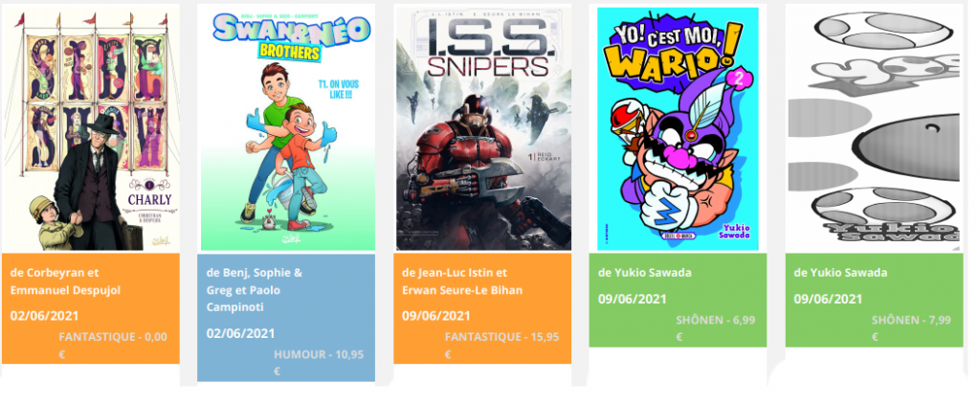
Task: Click Yukio Sawada author on Wario card
Action: tap(644, 273)
